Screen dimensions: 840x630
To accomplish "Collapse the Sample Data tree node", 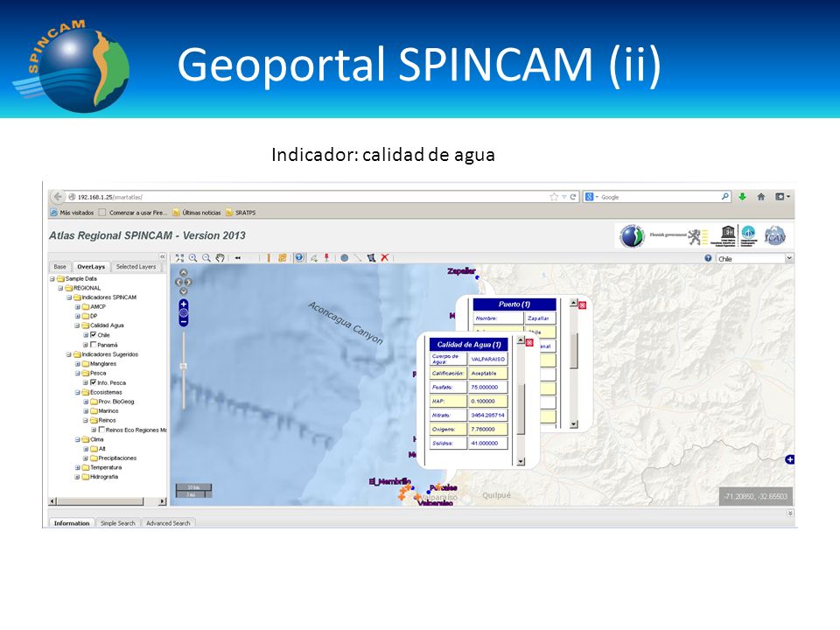I will [52, 278].
